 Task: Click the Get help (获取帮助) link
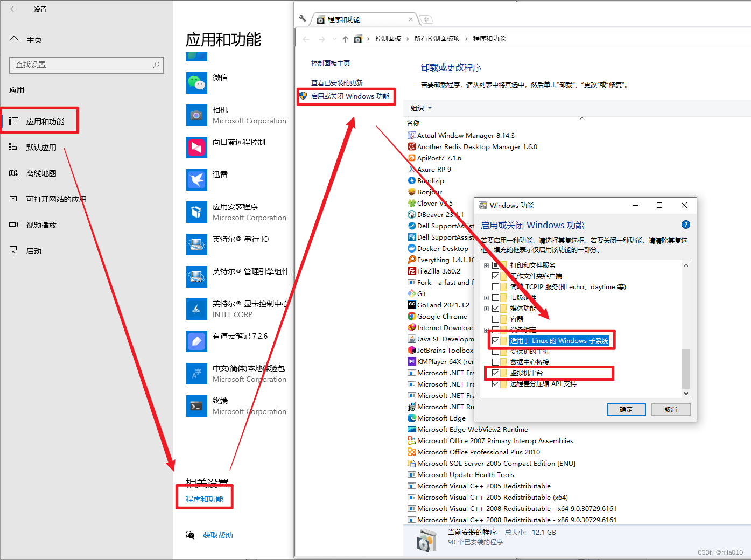(x=217, y=535)
